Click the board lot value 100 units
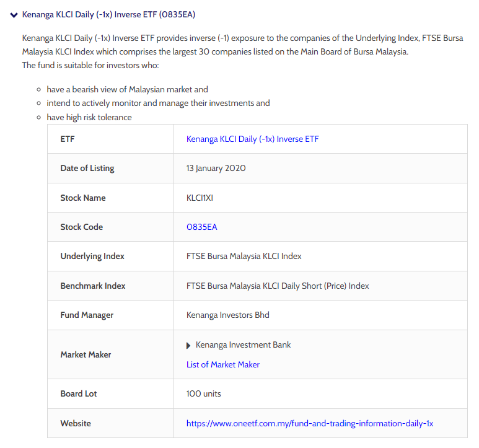The height and width of the screenshot is (448, 479). pyautogui.click(x=203, y=393)
